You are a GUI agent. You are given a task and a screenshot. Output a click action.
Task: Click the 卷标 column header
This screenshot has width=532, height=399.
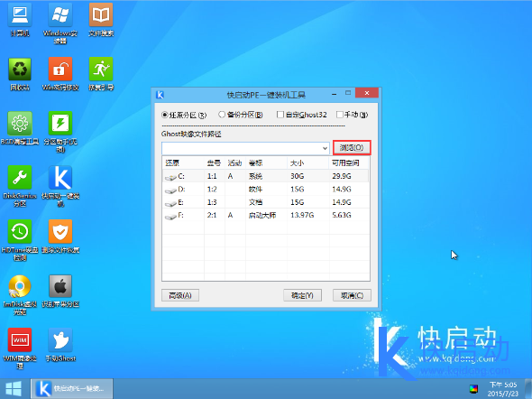click(266, 163)
